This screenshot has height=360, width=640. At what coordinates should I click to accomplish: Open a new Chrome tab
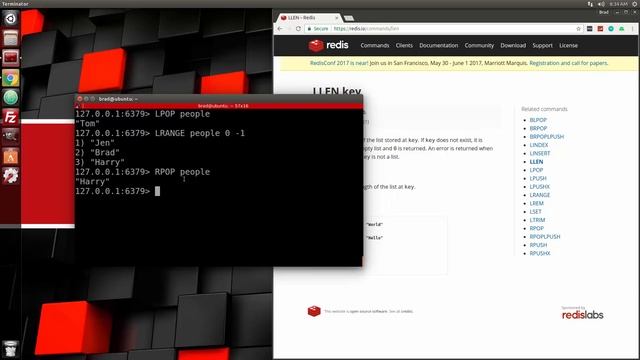point(349,18)
